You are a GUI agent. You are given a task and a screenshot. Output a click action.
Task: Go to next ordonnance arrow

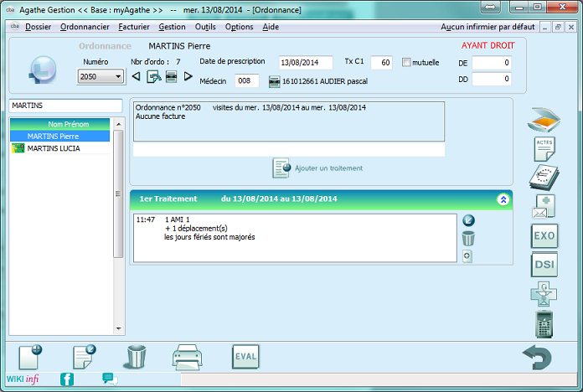click(188, 76)
